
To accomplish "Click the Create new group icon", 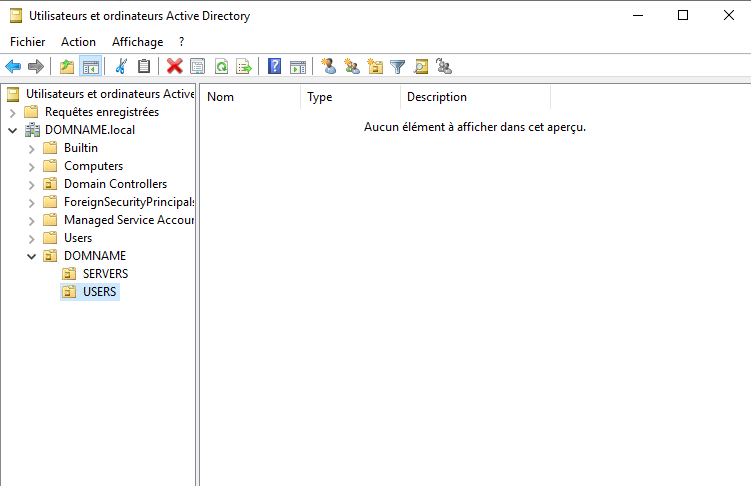I will [x=351, y=67].
